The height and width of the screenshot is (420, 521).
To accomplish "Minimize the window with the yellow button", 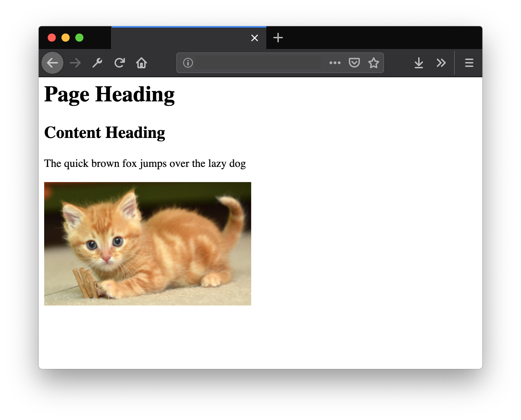I will (66, 37).
